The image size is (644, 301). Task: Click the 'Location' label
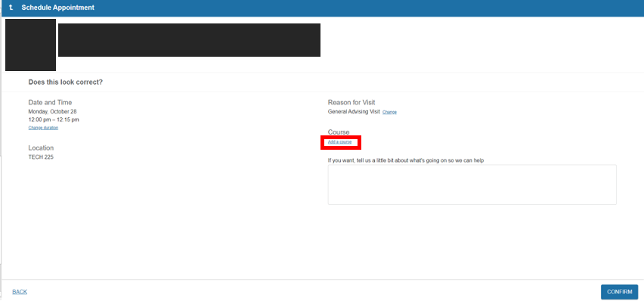[x=41, y=147]
